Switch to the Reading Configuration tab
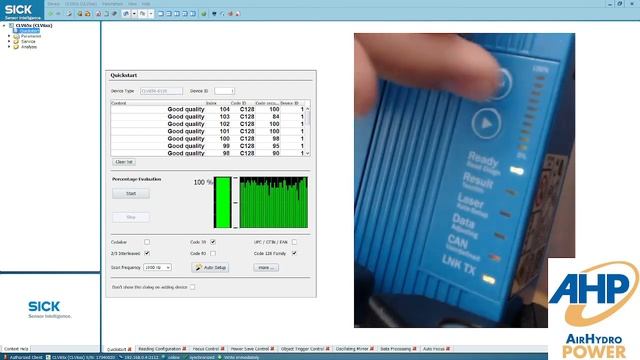Screen dimensions: 640x360 [x=159, y=349]
